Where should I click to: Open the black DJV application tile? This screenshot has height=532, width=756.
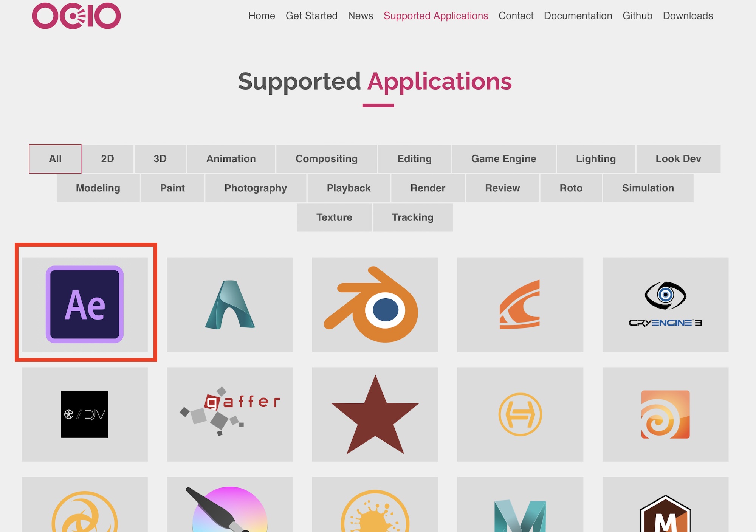pos(85,414)
